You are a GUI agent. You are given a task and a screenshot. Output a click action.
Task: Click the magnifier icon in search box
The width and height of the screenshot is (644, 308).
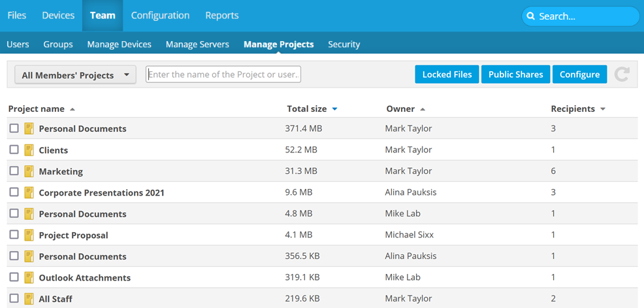click(531, 16)
